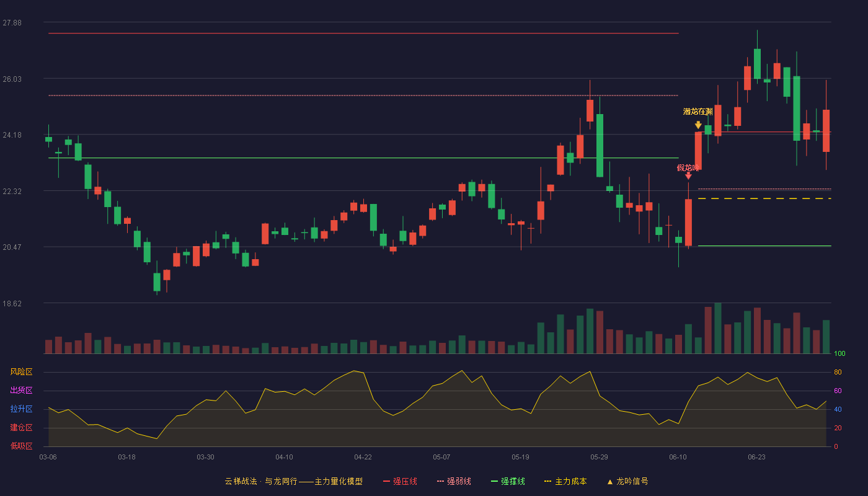The image size is (868, 496).
Task: Click the 03-06 date label
Action: (x=48, y=457)
